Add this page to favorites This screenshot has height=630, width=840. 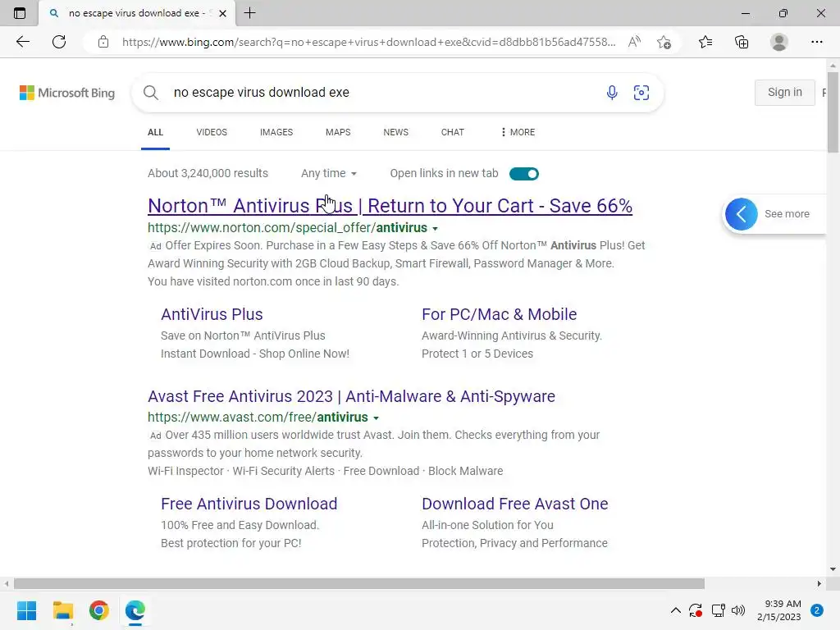[664, 42]
